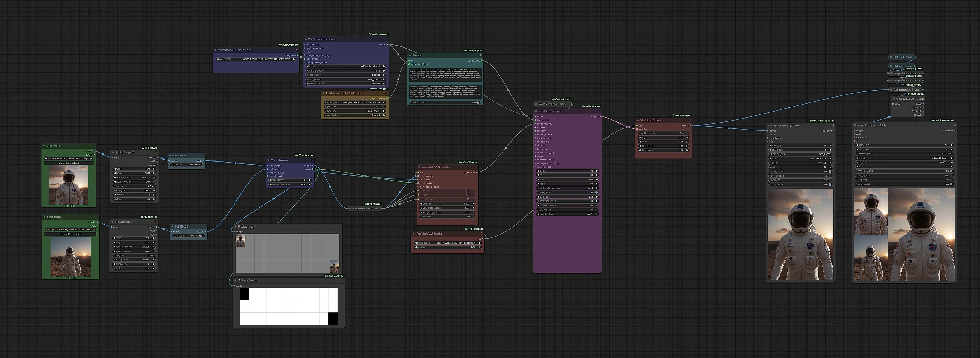
Task: Open quantization dropdown in T5 TextEncoder node
Action: (x=355, y=115)
